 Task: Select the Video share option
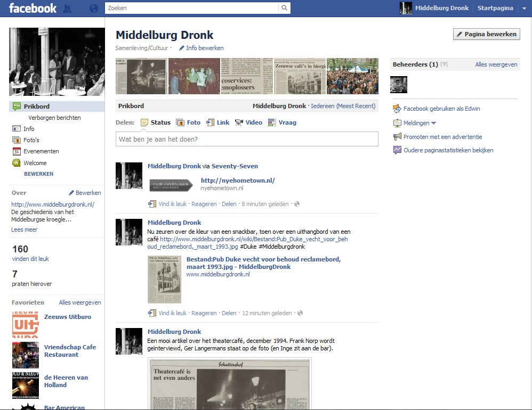(249, 122)
